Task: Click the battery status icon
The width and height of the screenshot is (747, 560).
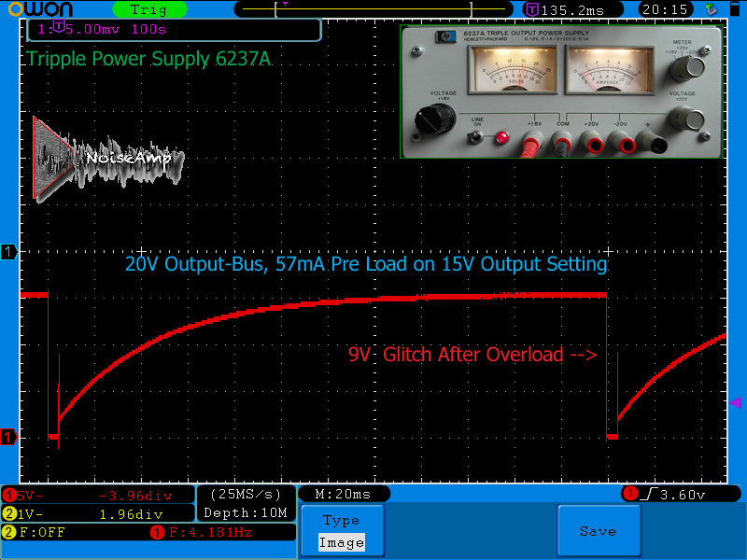Action: coord(735,9)
